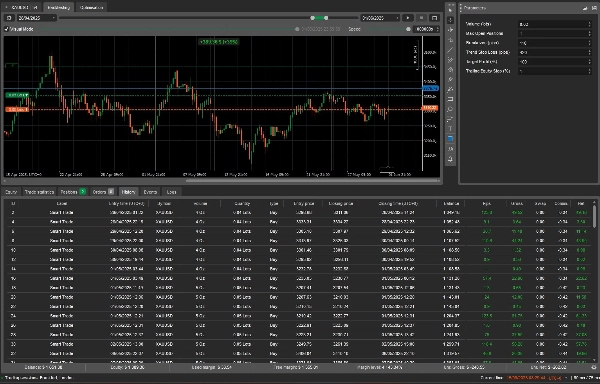The height and width of the screenshot is (384, 600).
Task: Select the ellipse drawing tool
Action: [450, 109]
